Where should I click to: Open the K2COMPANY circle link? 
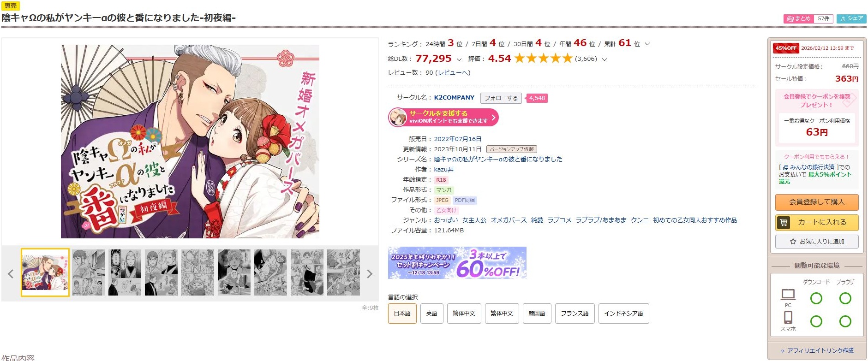pyautogui.click(x=454, y=98)
